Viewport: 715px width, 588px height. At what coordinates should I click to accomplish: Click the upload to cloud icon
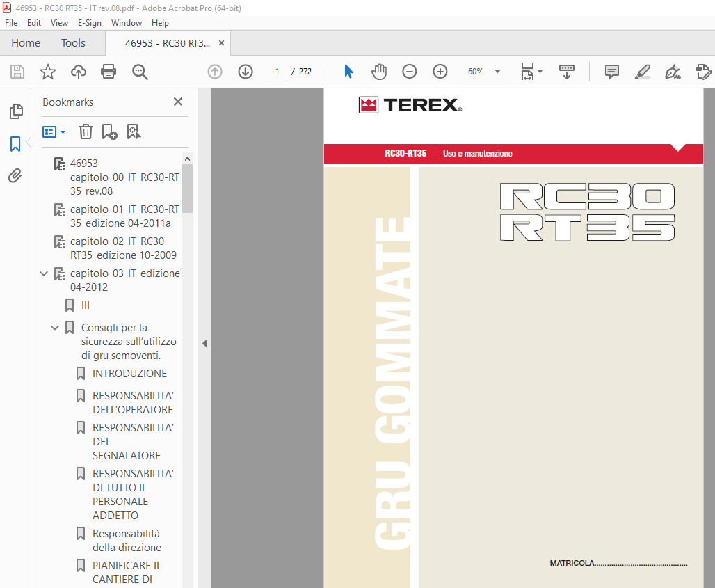point(79,72)
